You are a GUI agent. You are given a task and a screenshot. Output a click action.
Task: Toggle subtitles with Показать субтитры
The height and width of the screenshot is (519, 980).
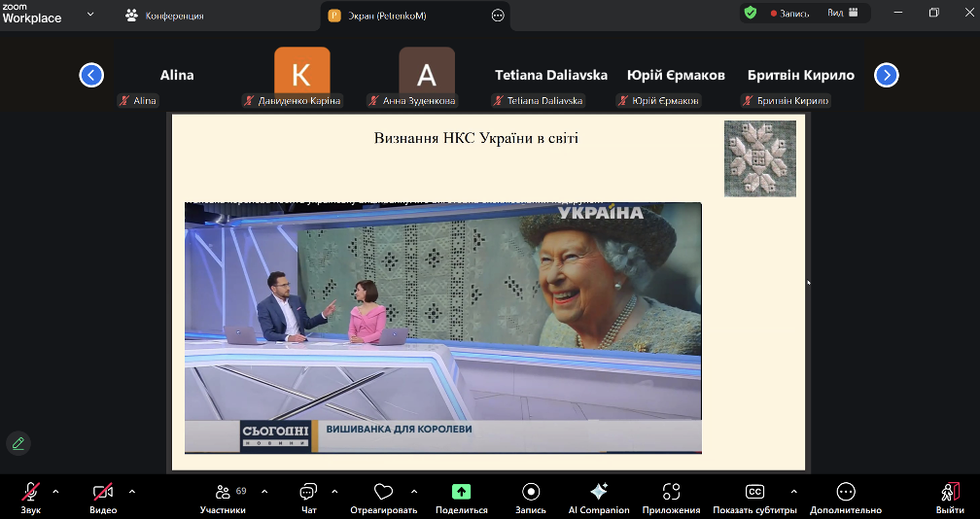pyautogui.click(x=755, y=493)
